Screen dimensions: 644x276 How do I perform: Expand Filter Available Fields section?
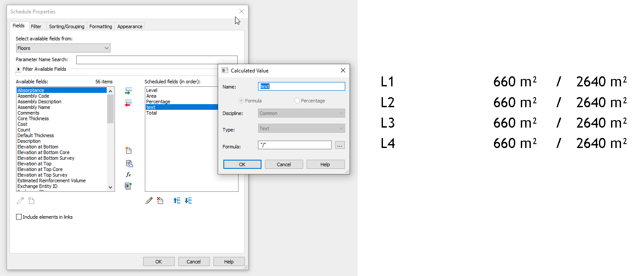tap(18, 69)
